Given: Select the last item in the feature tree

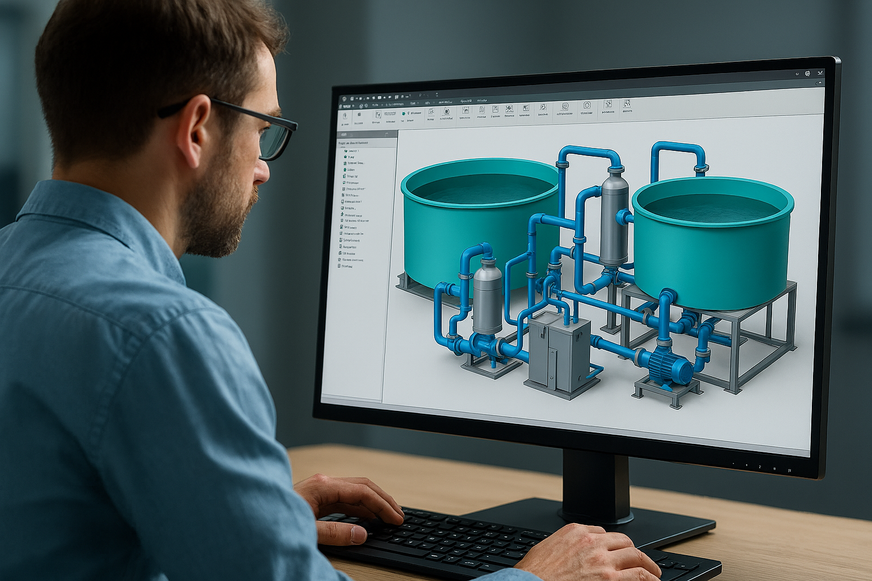Looking at the screenshot, I should 348,266.
